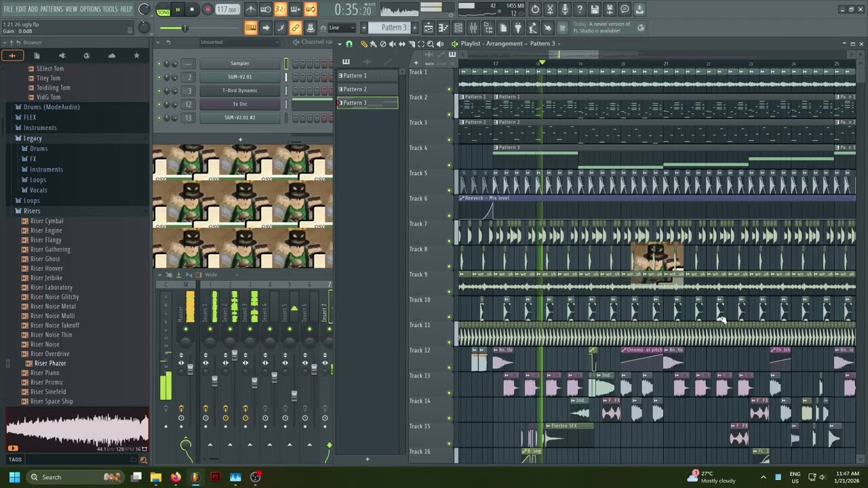Image resolution: width=868 pixels, height=488 pixels.
Task: Collapse the Legacy folder in browser
Action: (32, 138)
